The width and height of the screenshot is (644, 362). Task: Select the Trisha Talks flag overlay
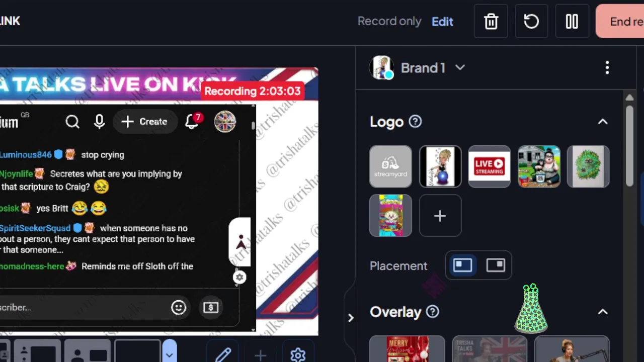click(x=490, y=349)
